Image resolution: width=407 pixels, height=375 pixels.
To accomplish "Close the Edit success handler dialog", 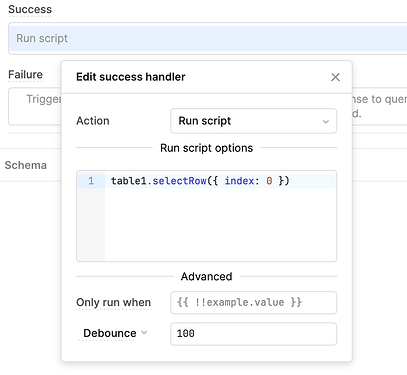I will pos(335,77).
